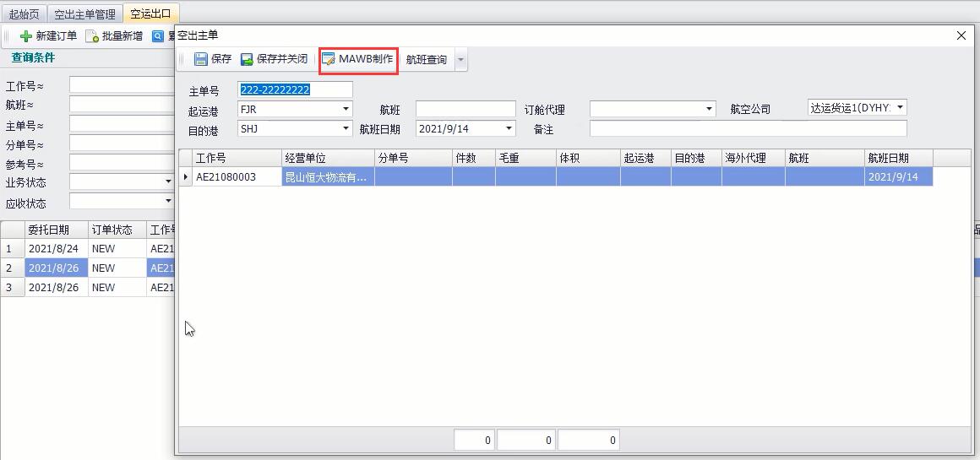The height and width of the screenshot is (460, 980).
Task: Select the row indicator arrow for AE21080003
Action: [186, 176]
